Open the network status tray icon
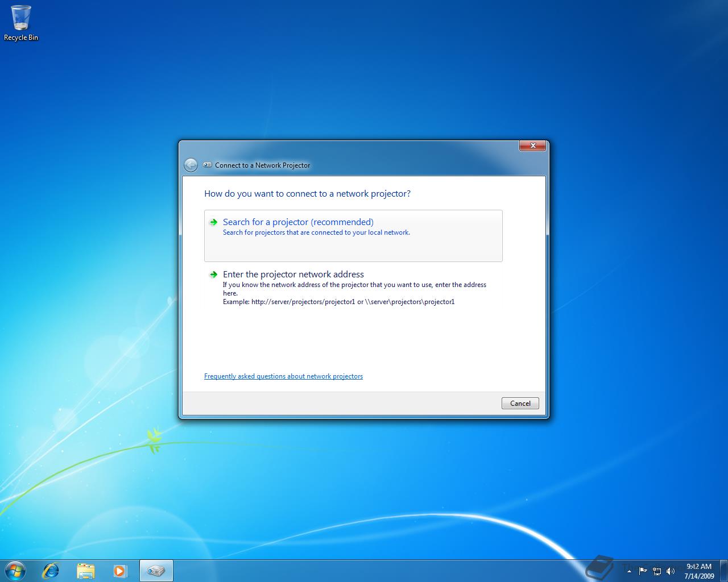Image resolution: width=728 pixels, height=582 pixels. coord(657,571)
